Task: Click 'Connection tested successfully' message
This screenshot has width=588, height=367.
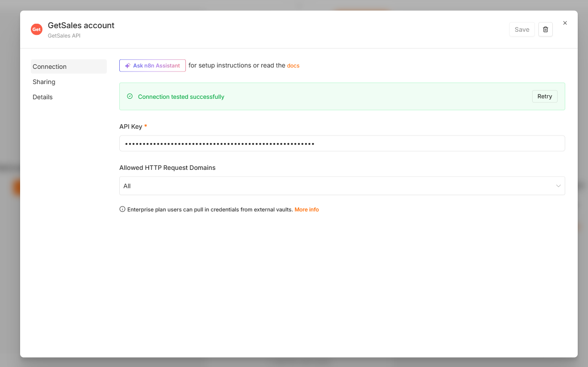Action: click(x=181, y=97)
